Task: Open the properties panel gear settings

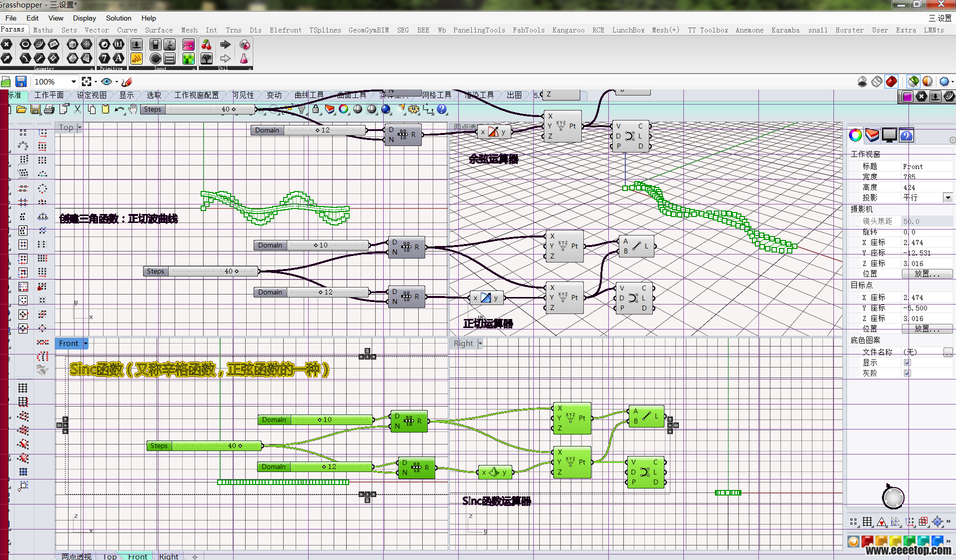Action: click(951, 140)
